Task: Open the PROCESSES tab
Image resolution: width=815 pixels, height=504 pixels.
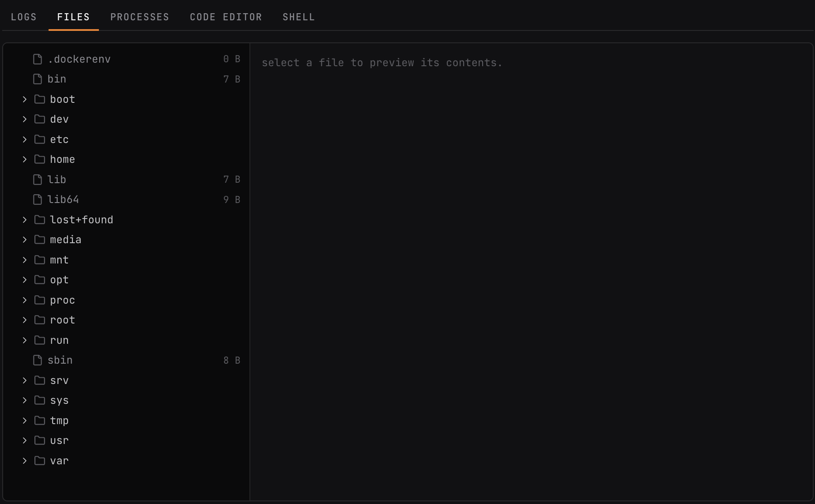Action: [x=140, y=17]
